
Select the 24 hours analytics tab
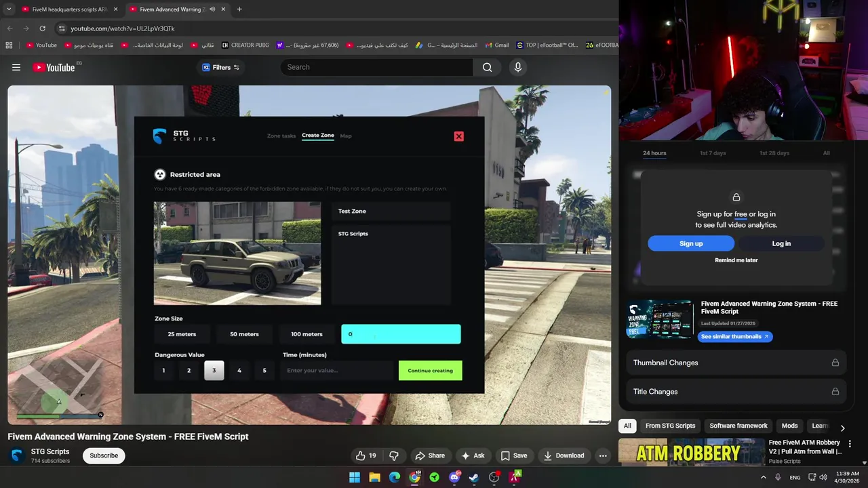[654, 153]
